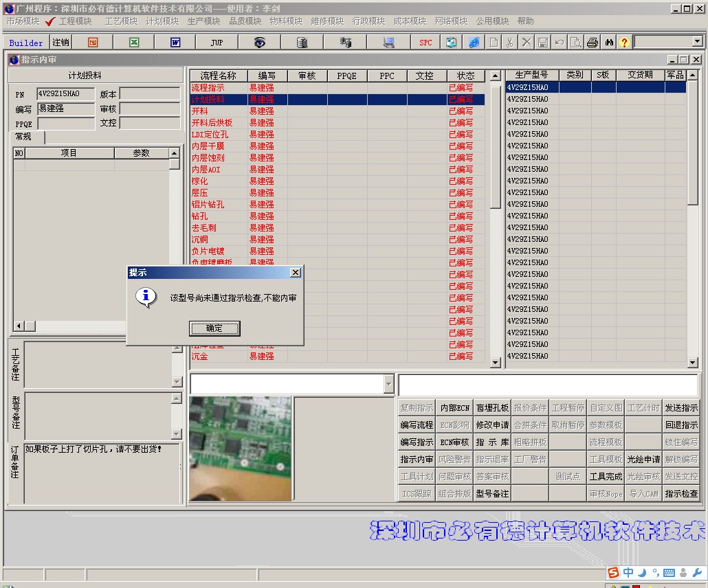708x588 pixels.
Task: Open the Excel icon in the toolbar
Action: (134, 43)
